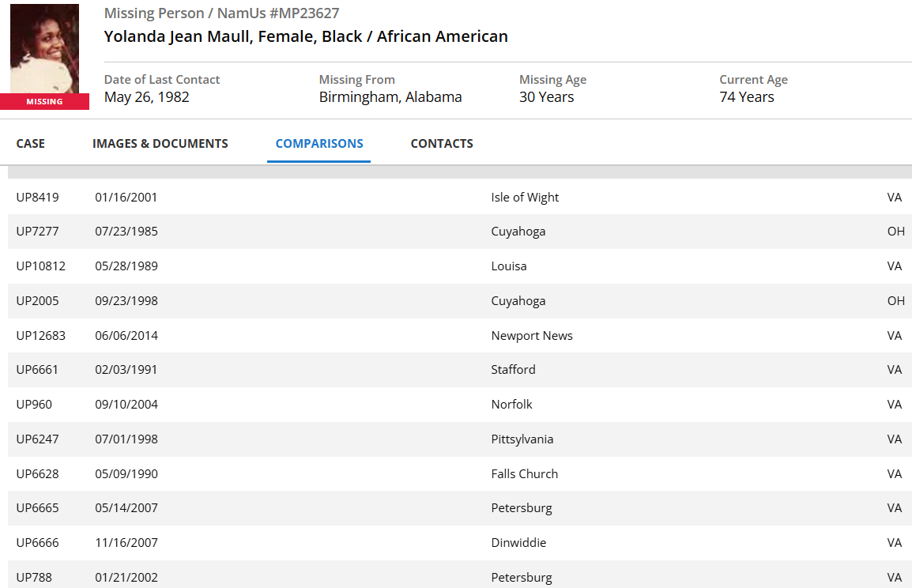This screenshot has height=588, width=912.
Task: Click the date 06/06/2014
Action: tap(126, 336)
